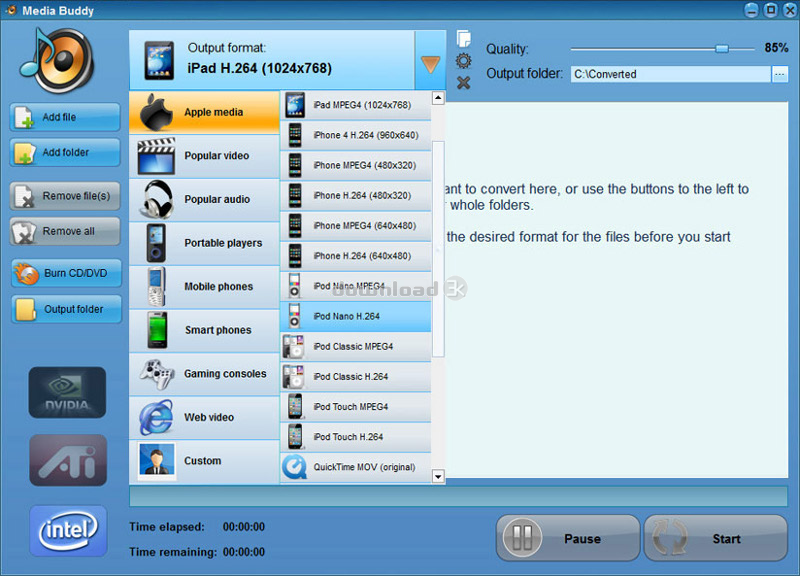
Task: Choose iPod Nano MPEG4 format
Action: 356,286
